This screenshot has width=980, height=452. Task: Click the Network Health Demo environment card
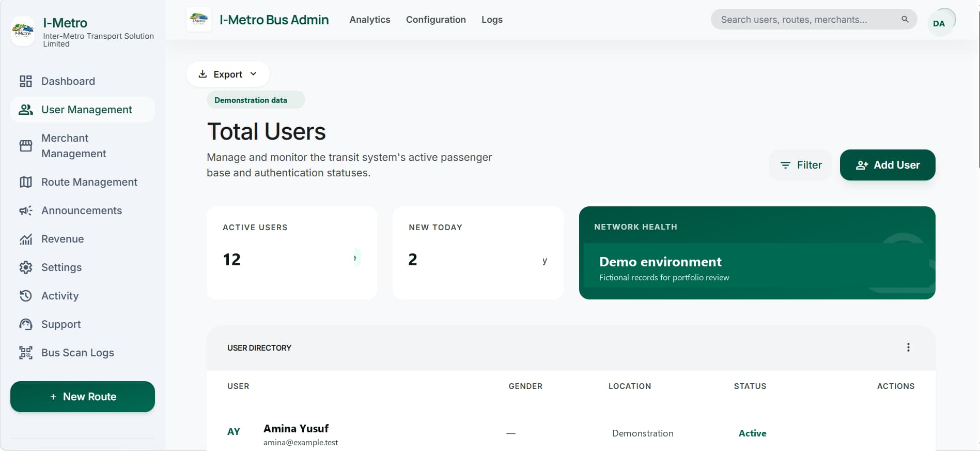[757, 253]
